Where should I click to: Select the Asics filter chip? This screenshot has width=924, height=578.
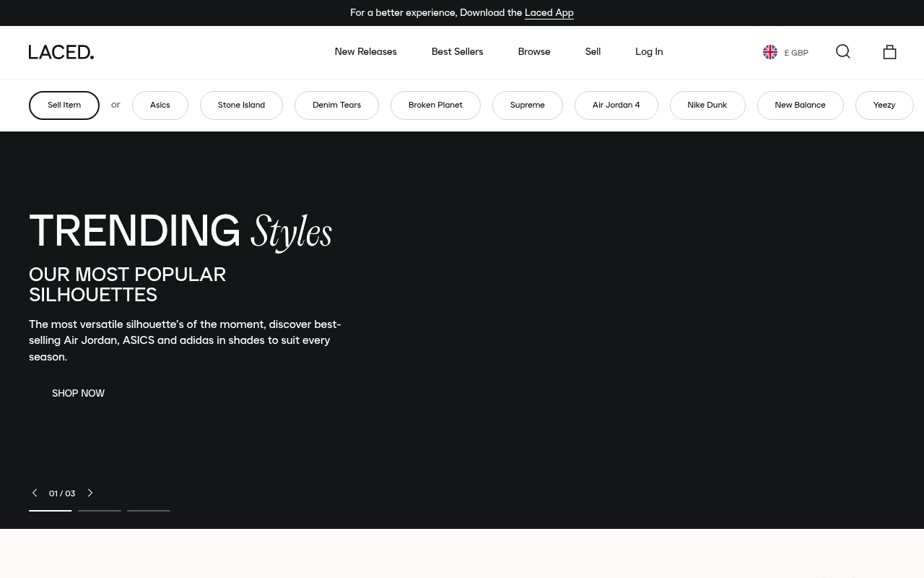tap(160, 105)
